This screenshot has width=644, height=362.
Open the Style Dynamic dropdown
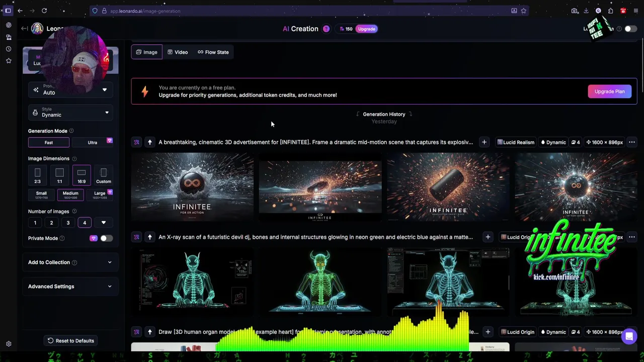click(x=70, y=113)
